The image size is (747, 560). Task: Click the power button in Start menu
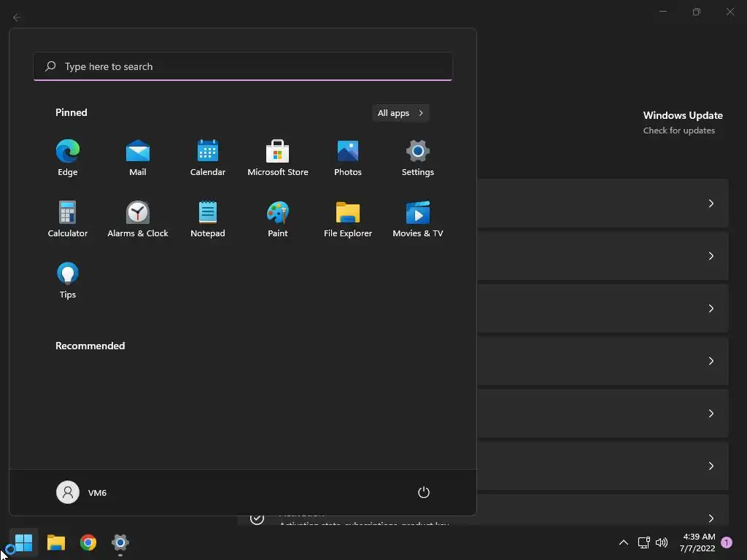coord(424,492)
